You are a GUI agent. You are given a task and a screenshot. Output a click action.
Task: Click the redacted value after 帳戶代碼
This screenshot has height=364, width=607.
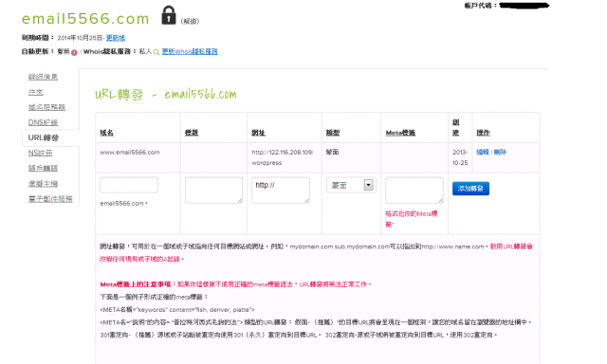click(524, 6)
